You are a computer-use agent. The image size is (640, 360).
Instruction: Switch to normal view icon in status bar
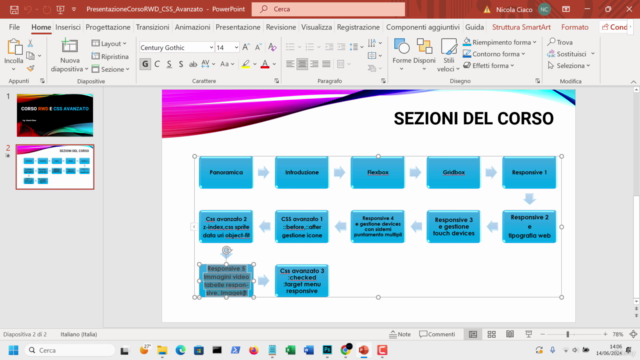point(473,334)
